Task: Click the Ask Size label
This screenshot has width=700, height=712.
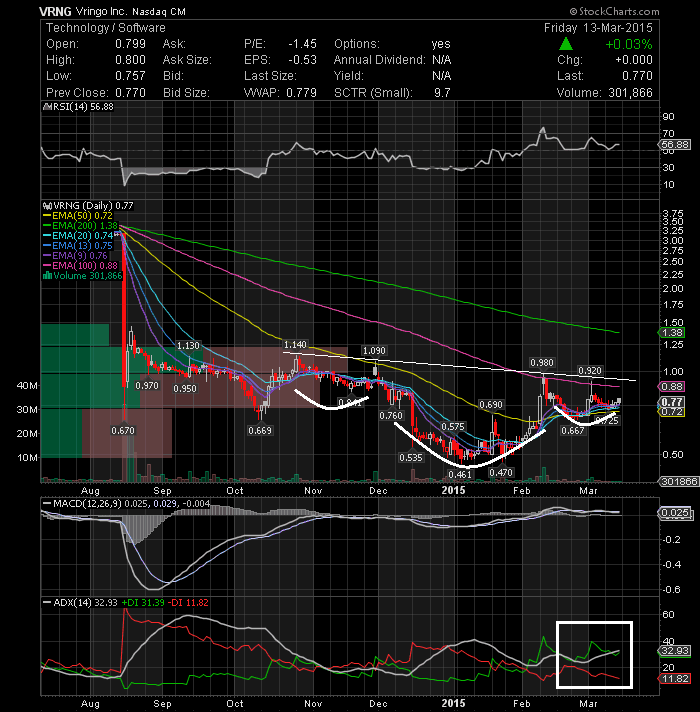Action: 187,60
